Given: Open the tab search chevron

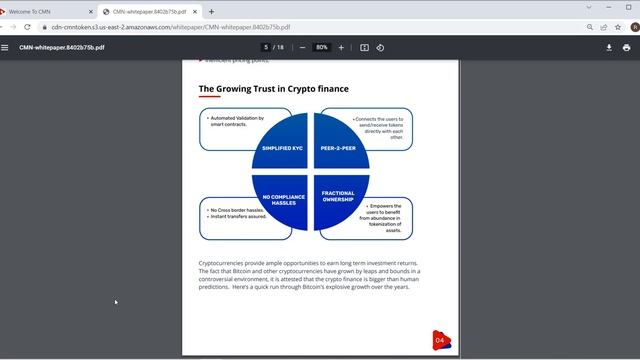Looking at the screenshot, I should tap(589, 7).
